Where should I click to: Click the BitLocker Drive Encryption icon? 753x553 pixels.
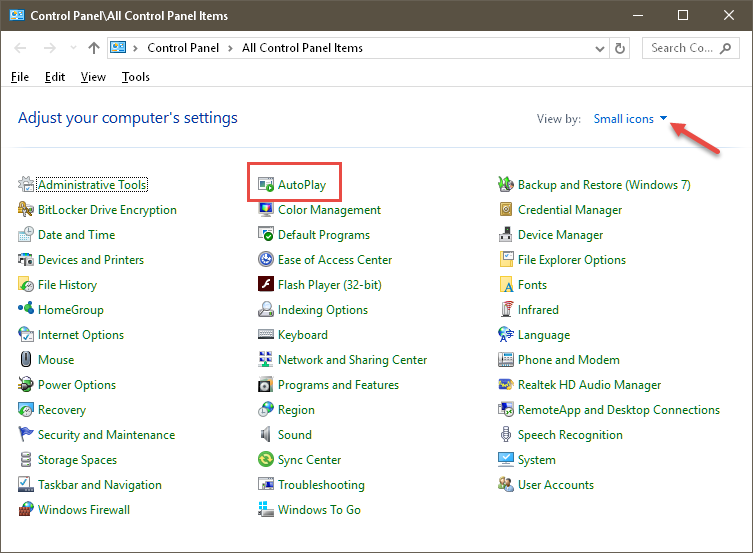[x=26, y=209]
